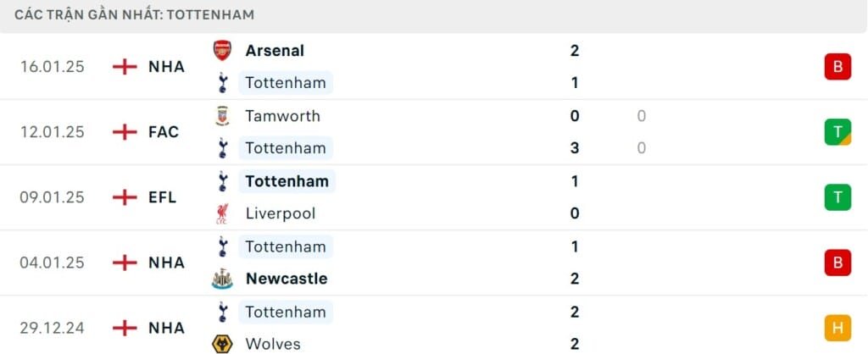Click the EFL competition label

click(162, 197)
